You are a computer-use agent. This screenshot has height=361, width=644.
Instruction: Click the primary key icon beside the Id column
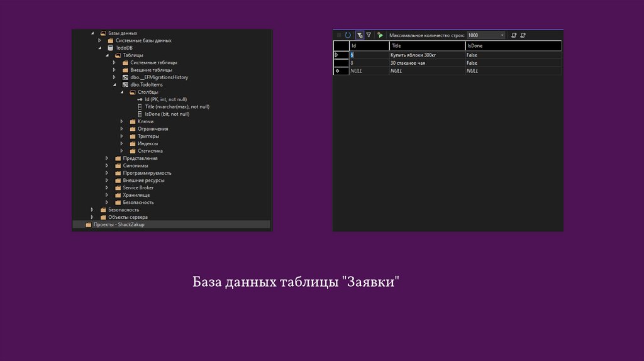click(x=140, y=99)
